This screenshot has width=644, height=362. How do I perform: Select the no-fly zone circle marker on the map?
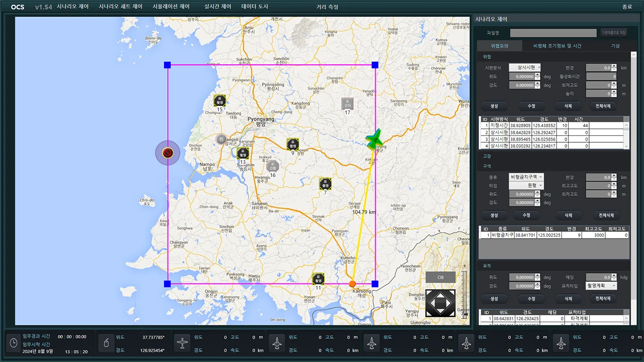[168, 153]
